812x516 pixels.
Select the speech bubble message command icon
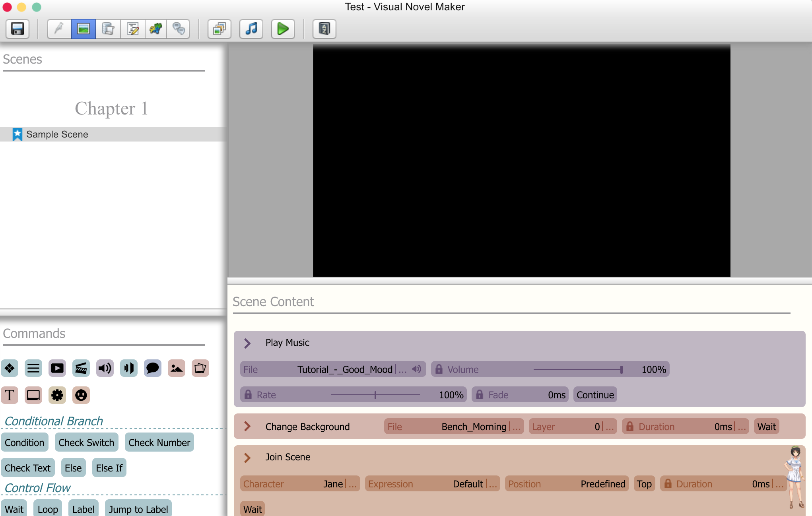click(x=152, y=368)
